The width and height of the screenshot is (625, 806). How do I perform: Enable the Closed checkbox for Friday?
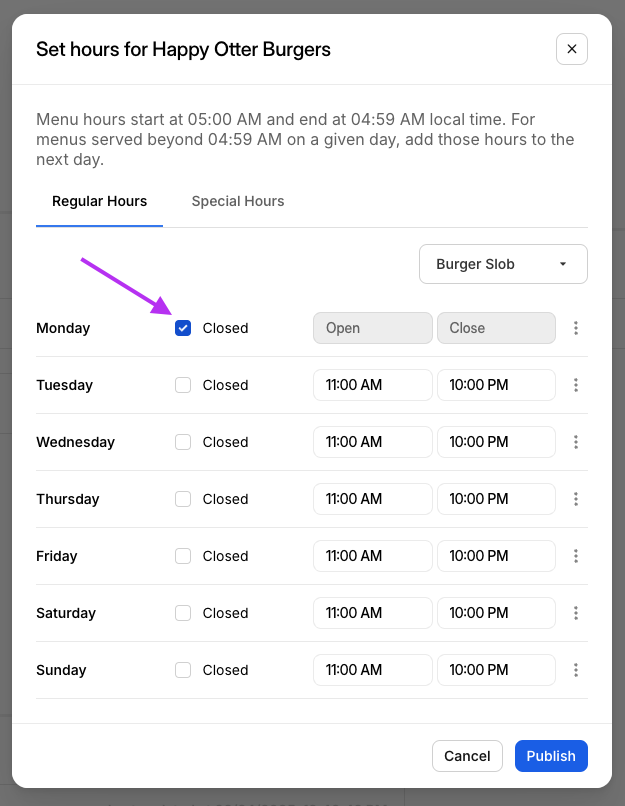click(x=183, y=556)
